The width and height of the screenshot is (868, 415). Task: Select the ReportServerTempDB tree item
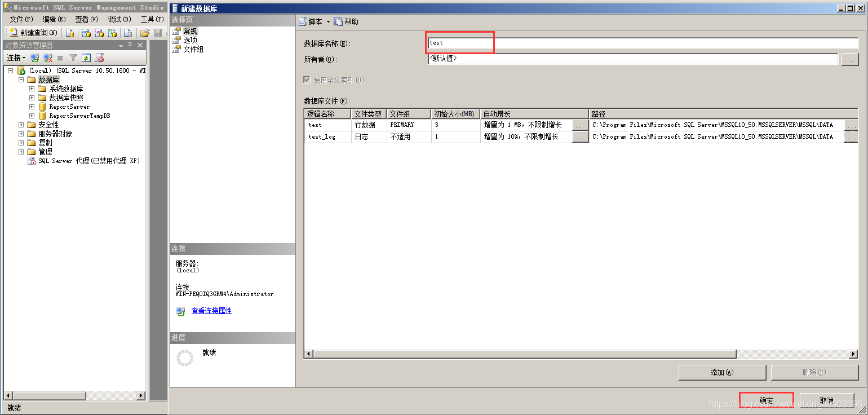79,116
